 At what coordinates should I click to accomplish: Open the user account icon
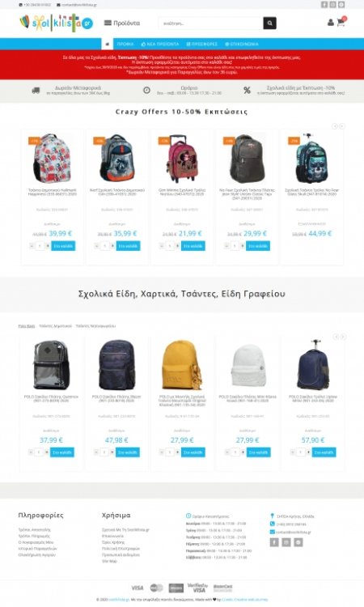[330, 23]
